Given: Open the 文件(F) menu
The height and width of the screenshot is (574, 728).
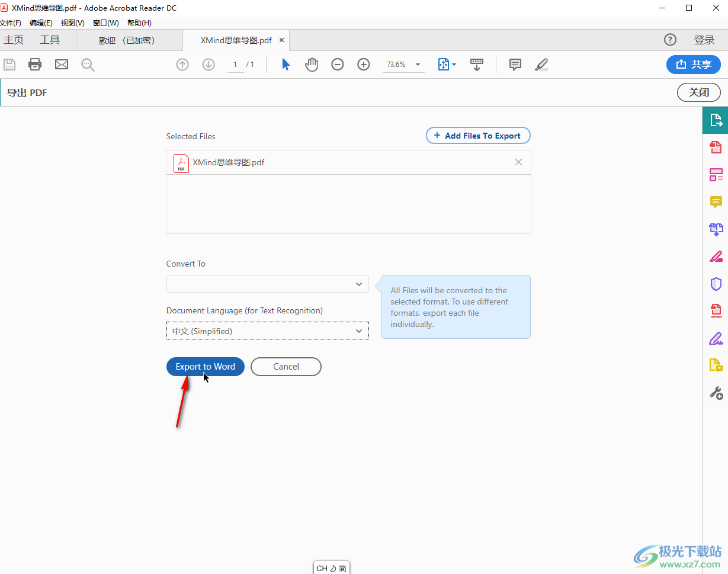Looking at the screenshot, I should [10, 23].
